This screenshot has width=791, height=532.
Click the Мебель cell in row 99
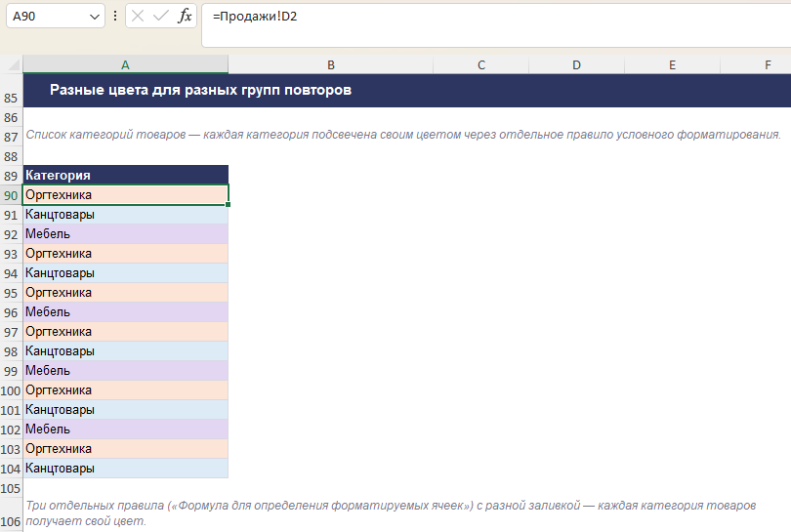click(126, 371)
